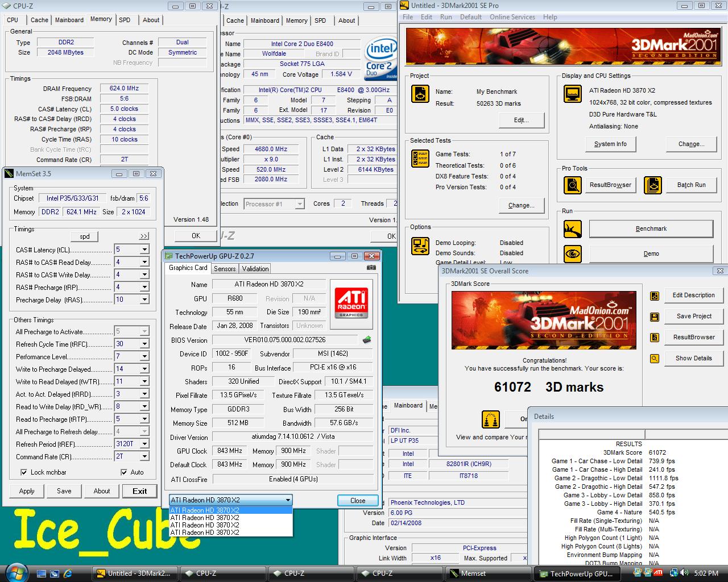Click the Edit Description icon in Overall Score
Screen dimensions: 728x582
[x=655, y=296]
